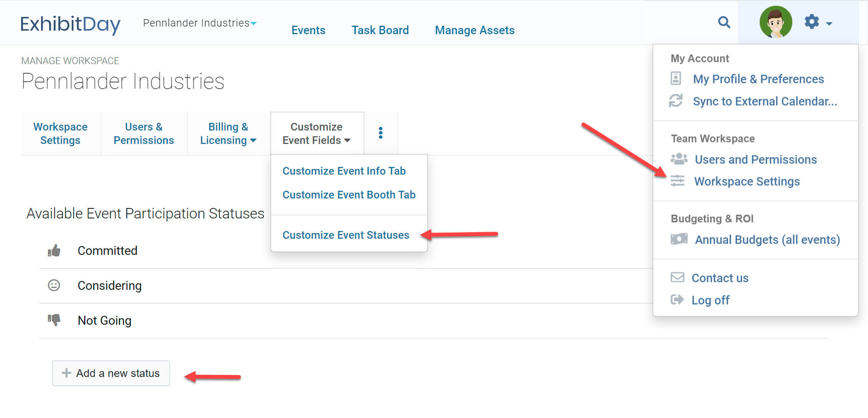Click the three-dot more options icon
868x418 pixels.
click(380, 133)
